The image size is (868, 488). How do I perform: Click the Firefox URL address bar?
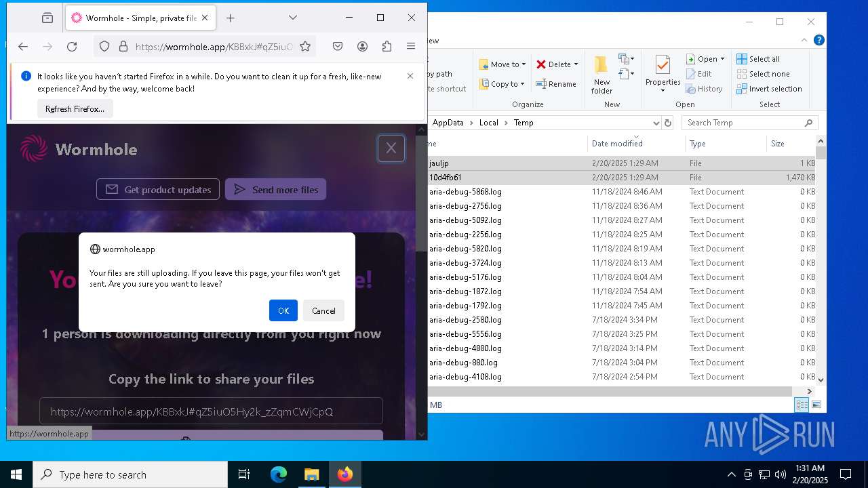pyautogui.click(x=214, y=46)
